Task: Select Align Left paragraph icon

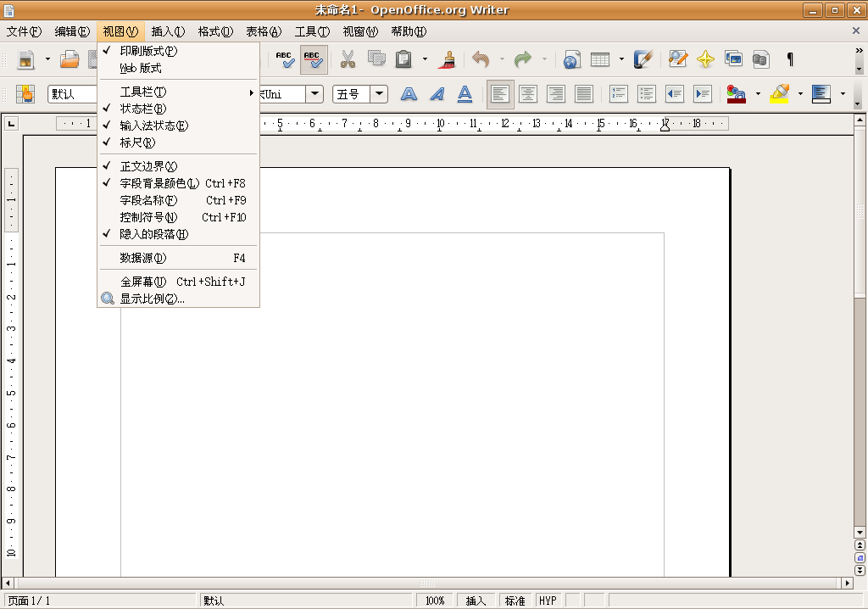Action: [x=500, y=94]
